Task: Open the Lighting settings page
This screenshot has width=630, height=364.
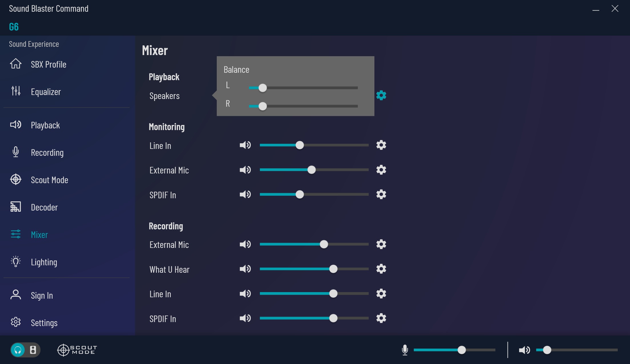Action: point(44,262)
